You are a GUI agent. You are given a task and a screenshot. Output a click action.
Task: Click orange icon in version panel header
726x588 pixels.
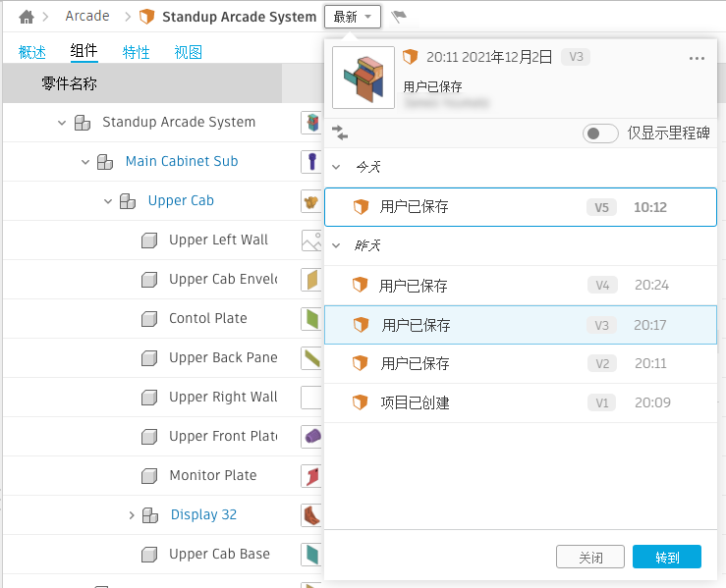click(410, 57)
